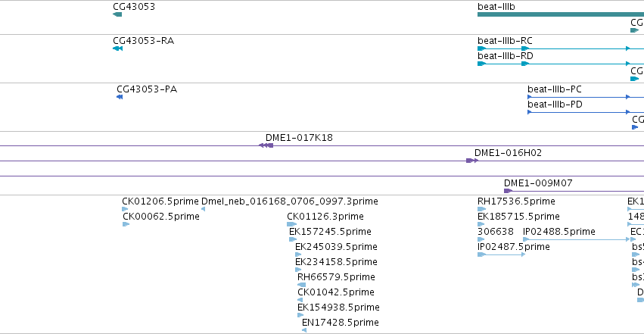Select the IP02487.5prime EST label
The image size is (644, 334).
pos(513,247)
